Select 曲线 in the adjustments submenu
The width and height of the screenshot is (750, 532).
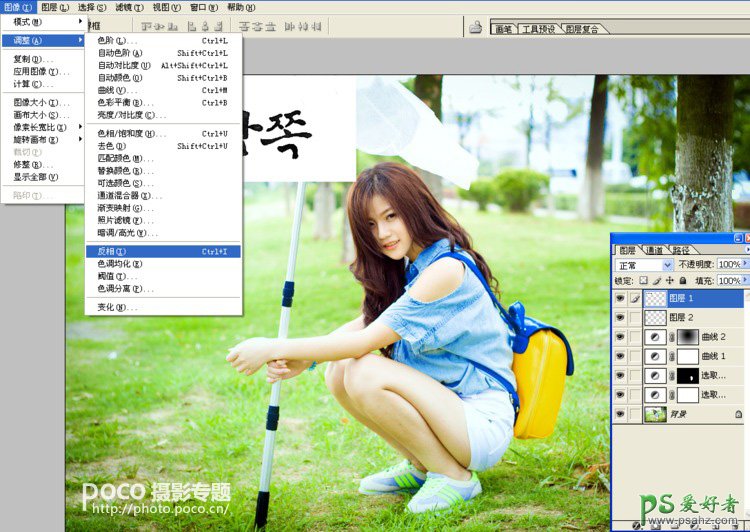click(112, 90)
